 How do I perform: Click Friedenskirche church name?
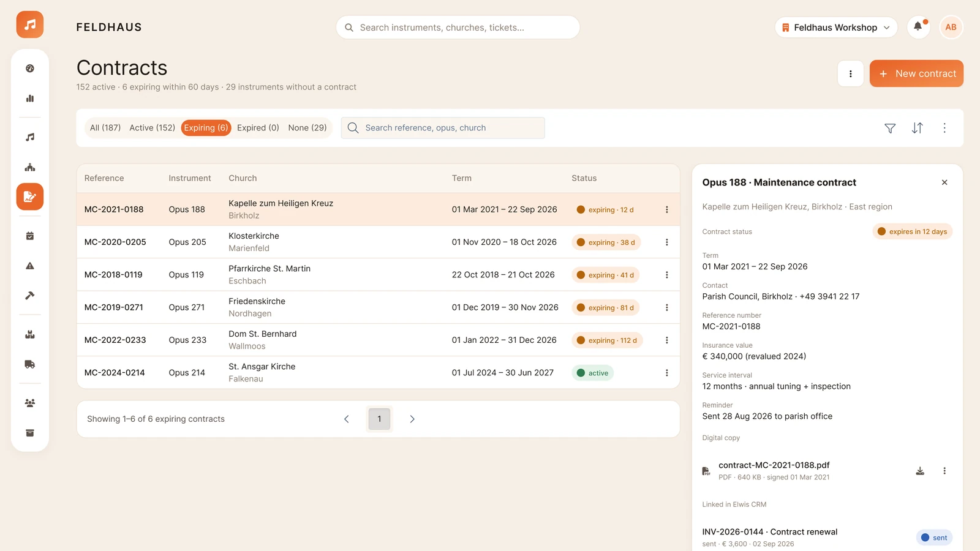tap(257, 301)
